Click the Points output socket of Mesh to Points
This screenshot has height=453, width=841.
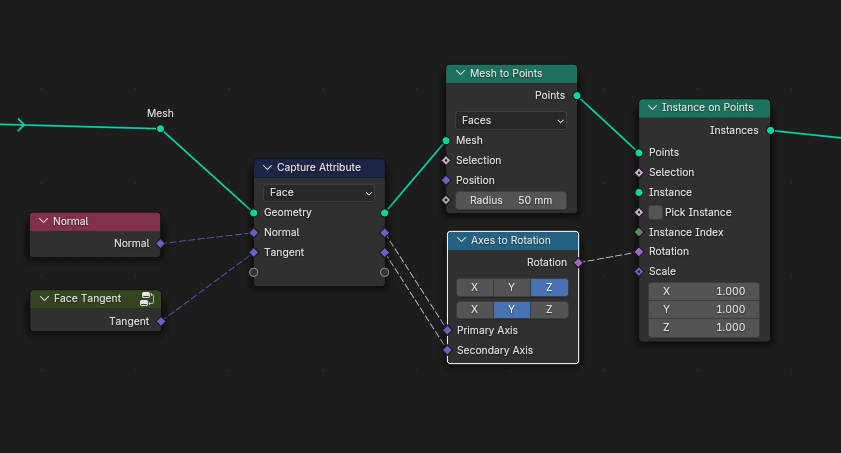pos(577,96)
